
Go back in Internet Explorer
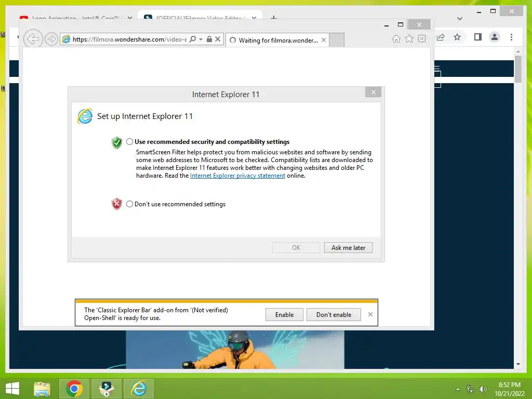pos(33,38)
